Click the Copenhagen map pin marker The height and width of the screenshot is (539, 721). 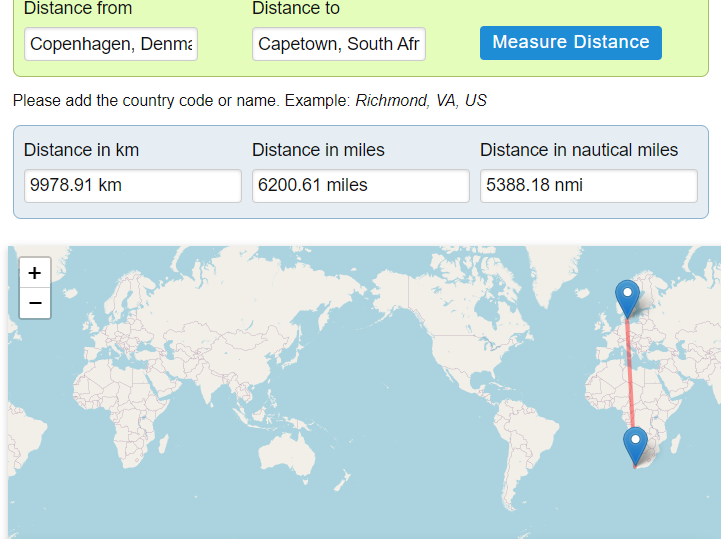point(627,297)
